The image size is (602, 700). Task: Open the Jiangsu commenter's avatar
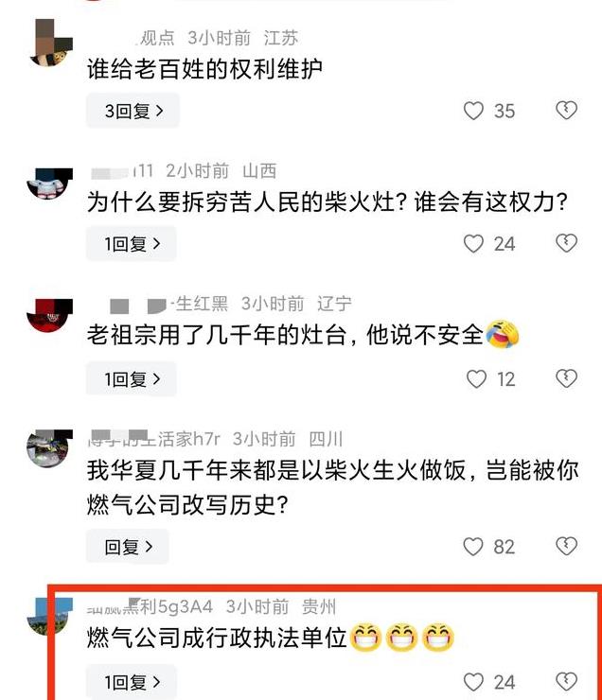coord(50,43)
